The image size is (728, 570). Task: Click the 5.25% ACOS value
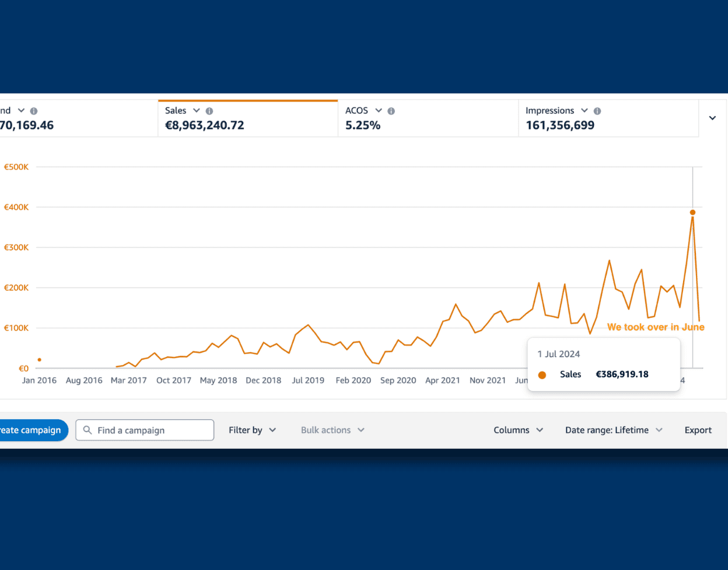tap(363, 125)
